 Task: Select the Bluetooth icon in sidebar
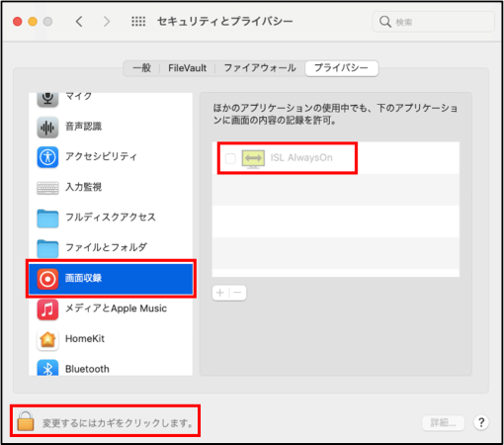(x=47, y=368)
